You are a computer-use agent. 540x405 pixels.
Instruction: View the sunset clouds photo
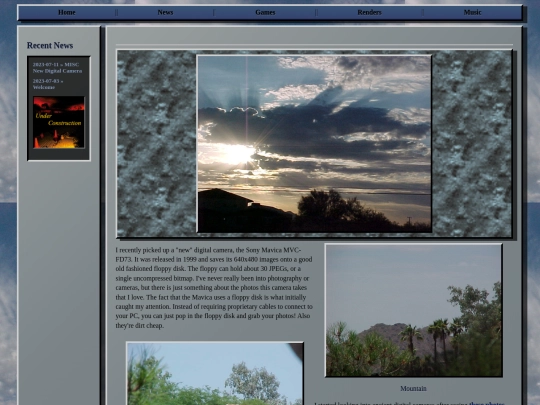pos(314,144)
